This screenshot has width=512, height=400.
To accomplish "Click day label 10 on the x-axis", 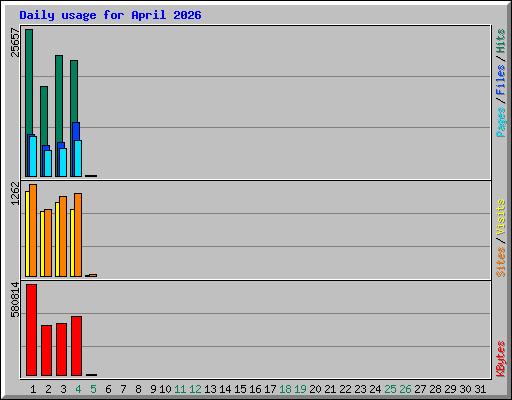I will pos(165,389).
